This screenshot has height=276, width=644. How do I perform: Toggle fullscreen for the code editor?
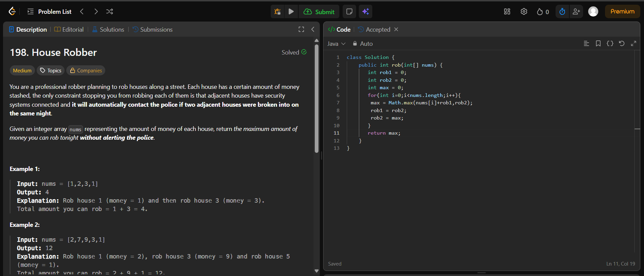634,43
